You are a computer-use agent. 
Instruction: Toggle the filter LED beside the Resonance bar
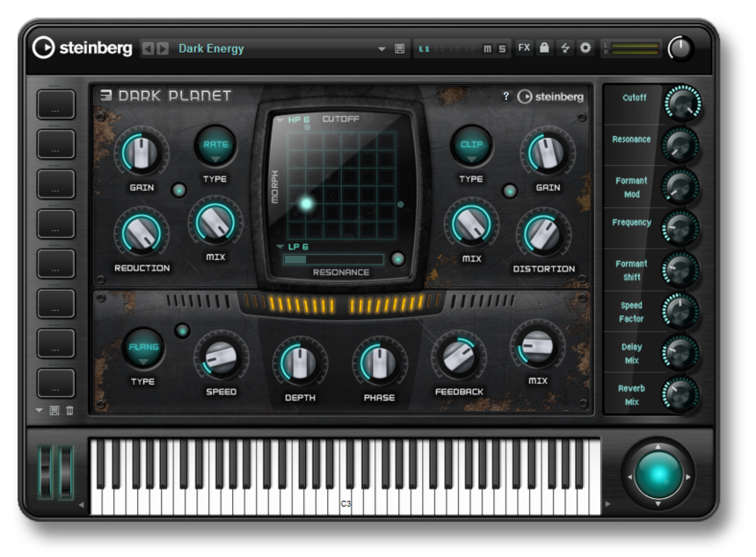point(397,259)
